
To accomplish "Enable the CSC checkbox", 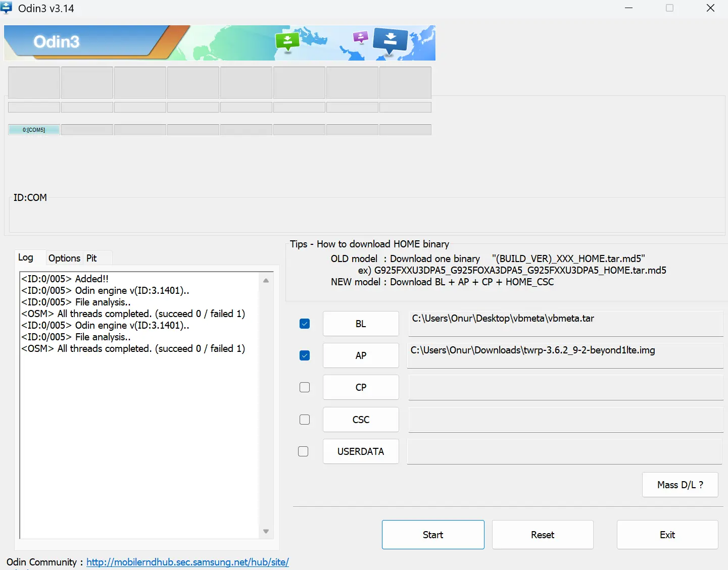I will (305, 420).
